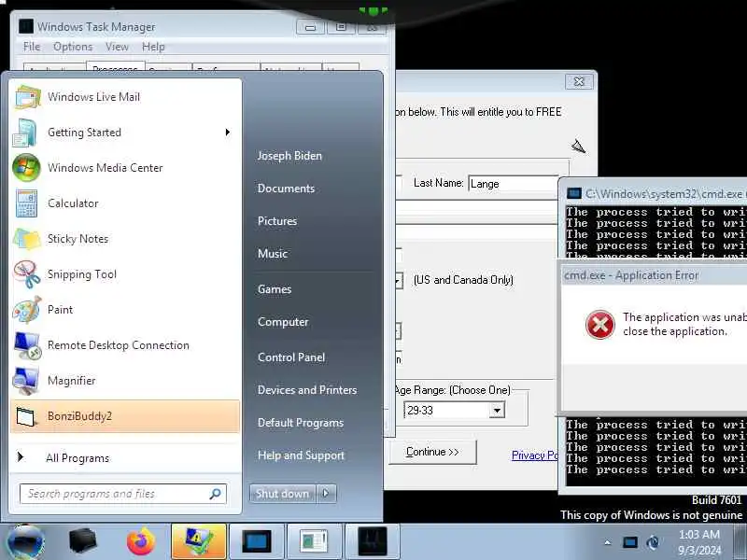Screen dimensions: 747x560
Task: Show hidden tray icons arrow
Action: (607, 542)
